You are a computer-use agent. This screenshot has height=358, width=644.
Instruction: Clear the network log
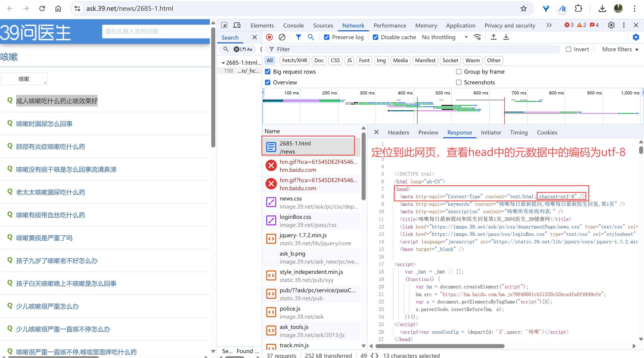(282, 37)
